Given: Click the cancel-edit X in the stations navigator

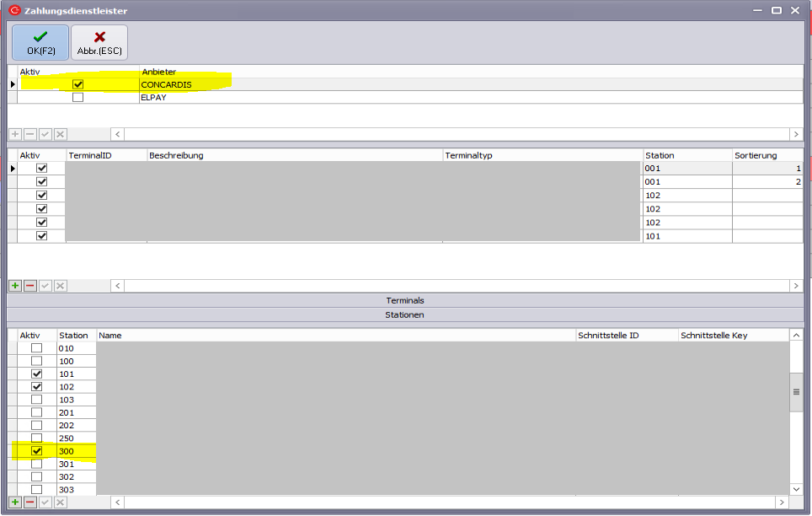Looking at the screenshot, I should (x=61, y=503).
